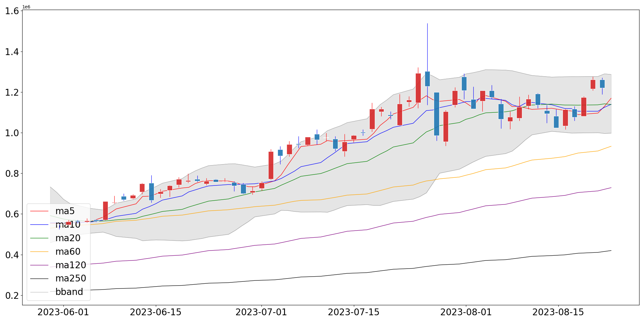Click the tall red candlestick just after 2023-07-01
This screenshot has height=322, width=644.
pyautogui.click(x=271, y=165)
